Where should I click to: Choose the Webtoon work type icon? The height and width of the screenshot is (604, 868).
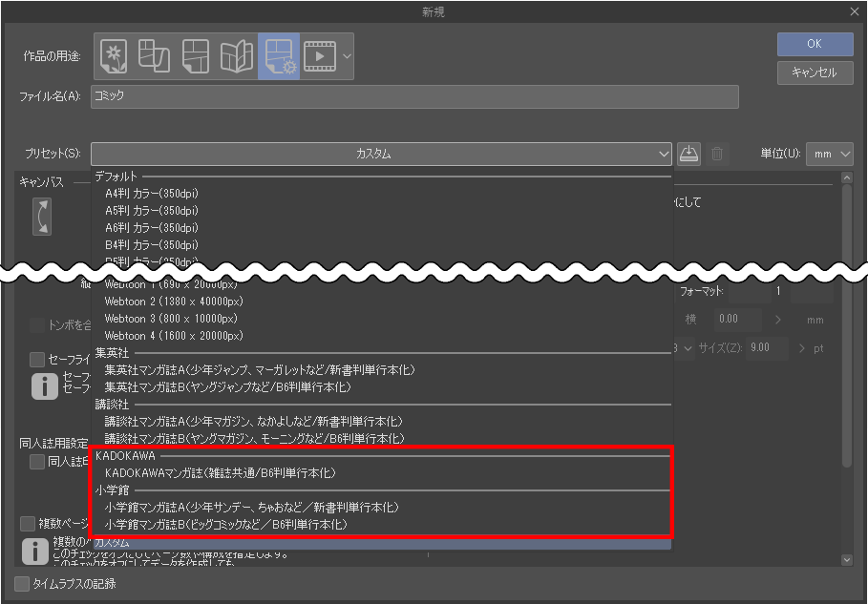(154, 56)
